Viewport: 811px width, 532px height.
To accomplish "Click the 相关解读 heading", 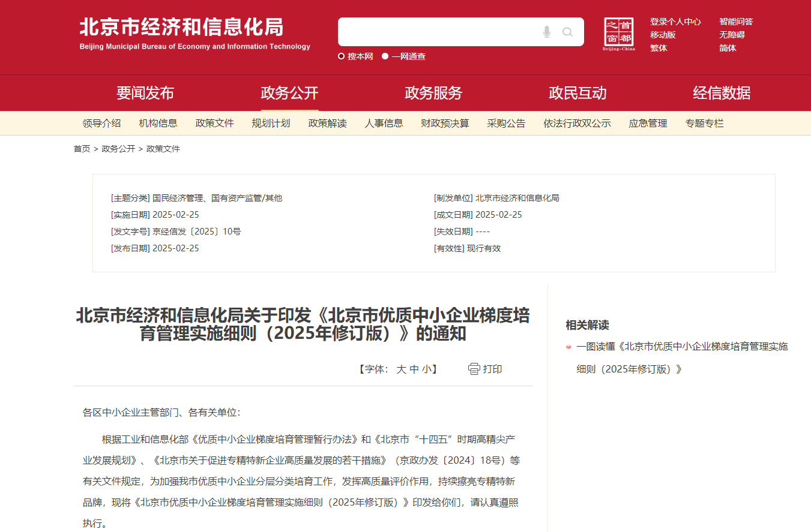I will click(x=587, y=325).
